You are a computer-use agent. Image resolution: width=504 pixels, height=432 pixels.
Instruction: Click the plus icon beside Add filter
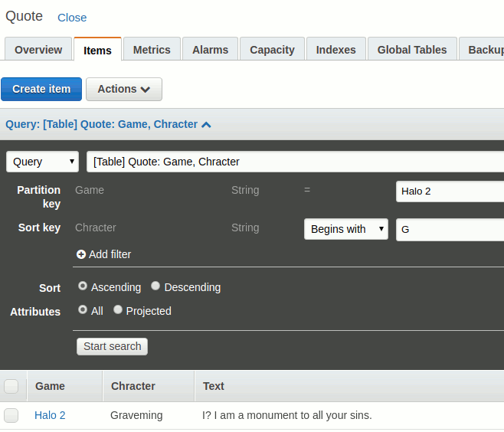[81, 254]
